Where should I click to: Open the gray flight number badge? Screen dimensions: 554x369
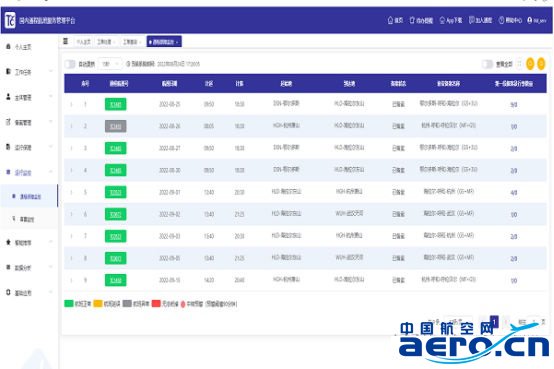(x=116, y=126)
